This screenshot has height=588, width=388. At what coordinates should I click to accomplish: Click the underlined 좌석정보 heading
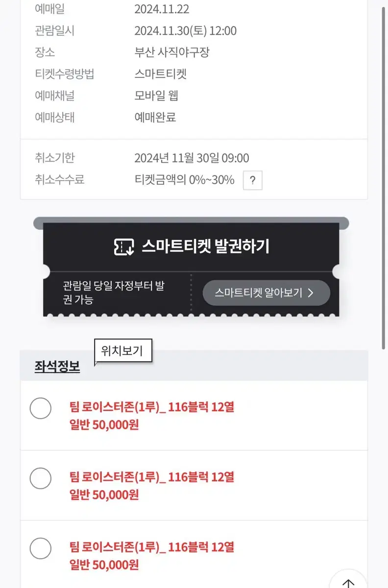[x=57, y=367]
